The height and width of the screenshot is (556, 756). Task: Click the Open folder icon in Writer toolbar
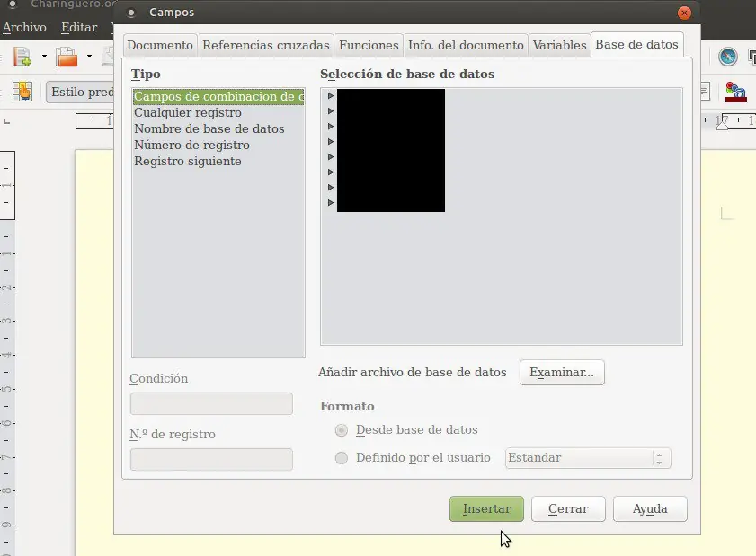point(67,57)
